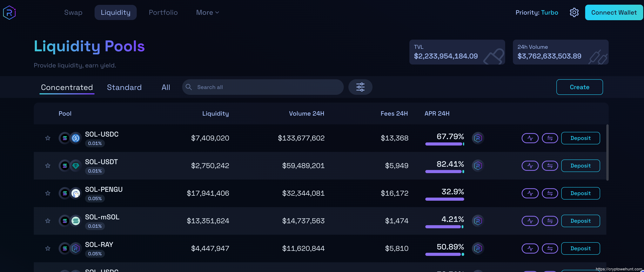Sort by Volume 24H column header
Screen dimensions: 644x272
[306, 113]
